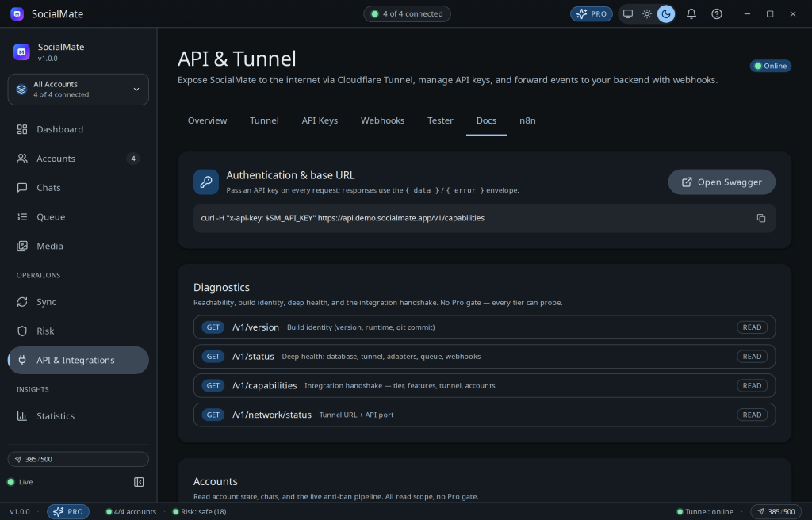The width and height of the screenshot is (812, 520).
Task: Open Statistics in sidebar
Action: click(79, 416)
